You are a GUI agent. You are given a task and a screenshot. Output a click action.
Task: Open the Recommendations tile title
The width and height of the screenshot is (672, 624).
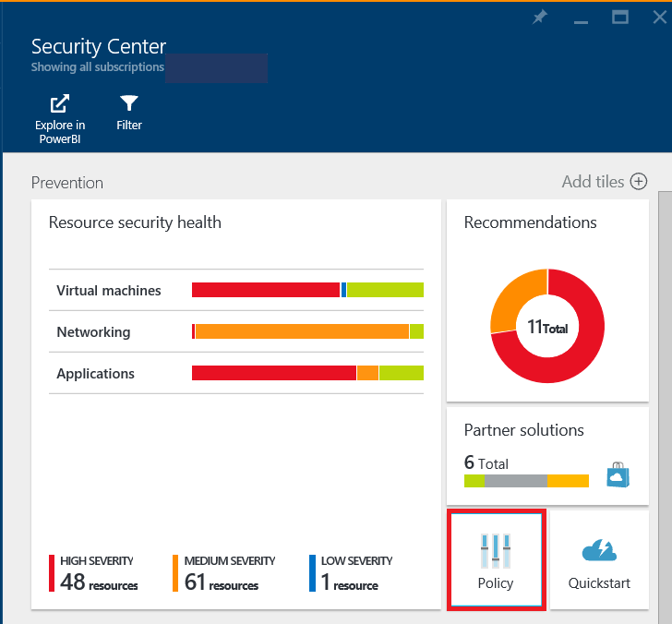pyautogui.click(x=530, y=222)
